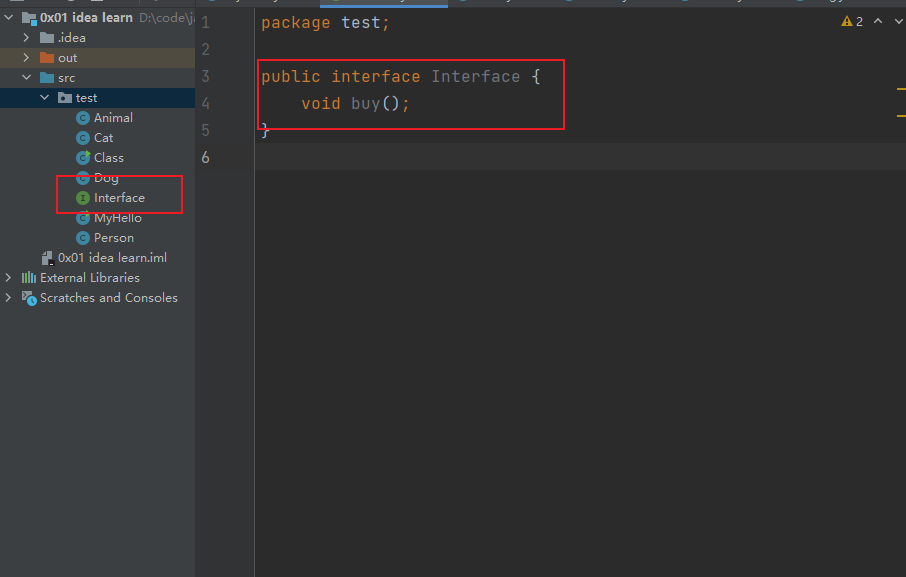
Task: Click the External Libraries icon
Action: [x=29, y=278]
